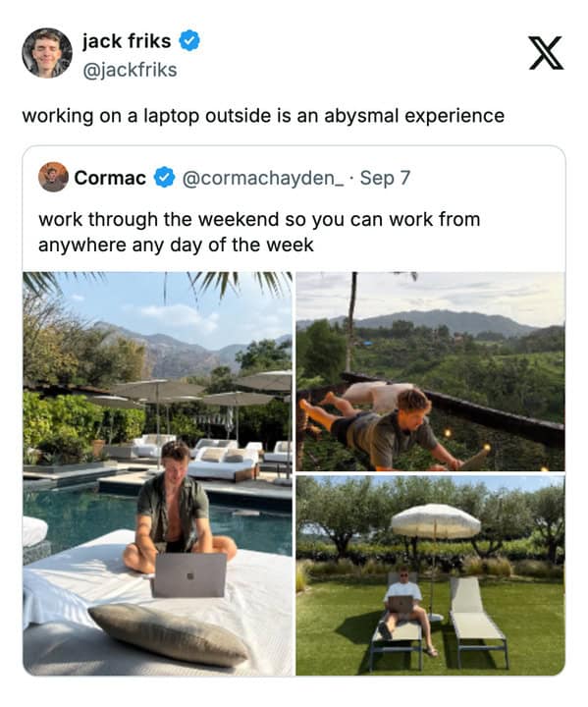588x707 pixels.
Task: Click jack friks verified badge
Action: 189,40
